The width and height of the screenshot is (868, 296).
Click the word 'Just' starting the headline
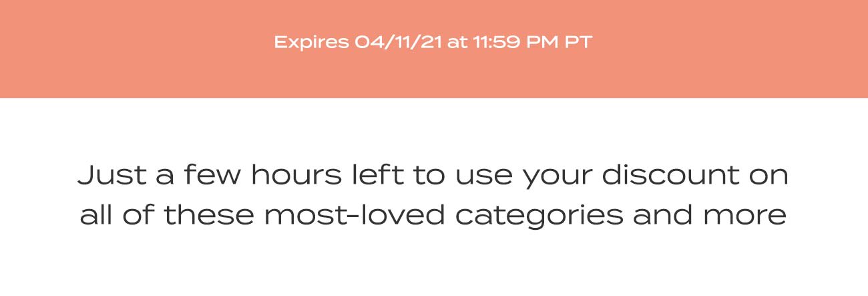[x=109, y=175]
